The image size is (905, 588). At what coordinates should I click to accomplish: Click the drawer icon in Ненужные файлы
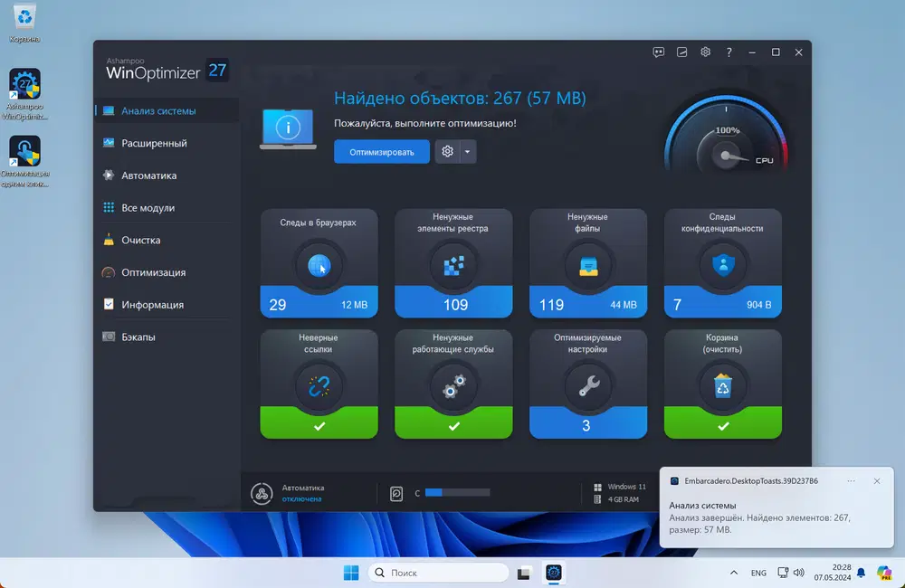coord(588,266)
